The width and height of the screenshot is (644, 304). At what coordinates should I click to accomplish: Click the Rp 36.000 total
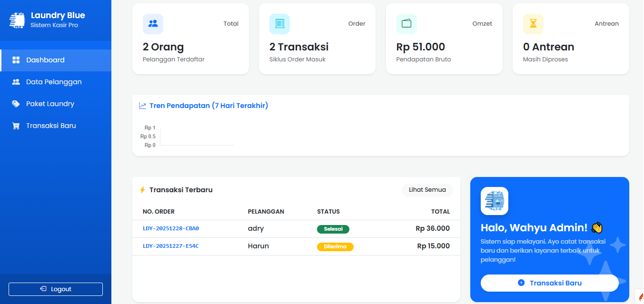pos(433,228)
